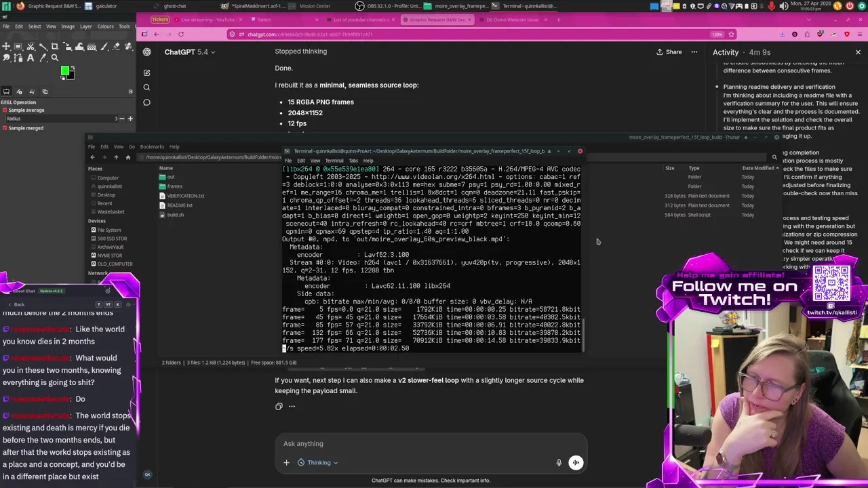Open the attach plus button in composer
Viewport: 868px width, 488px height.
286,463
